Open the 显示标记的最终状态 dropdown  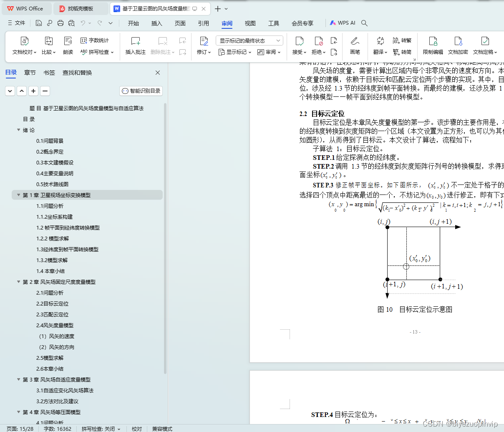point(249,40)
